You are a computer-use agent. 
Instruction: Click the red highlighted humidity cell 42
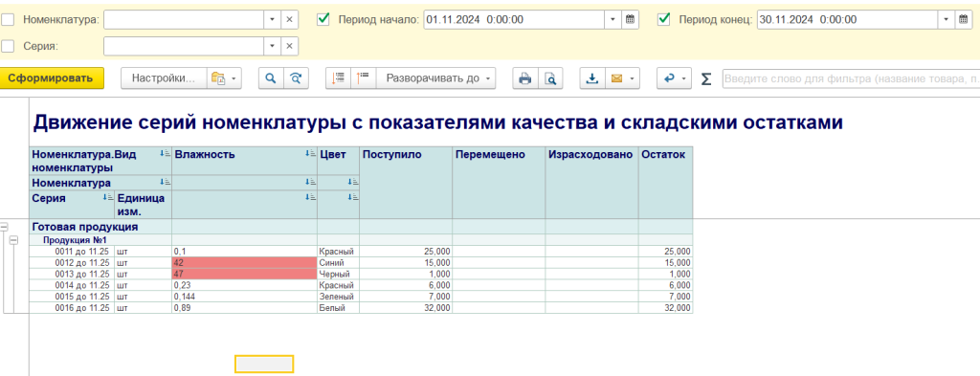point(244,262)
